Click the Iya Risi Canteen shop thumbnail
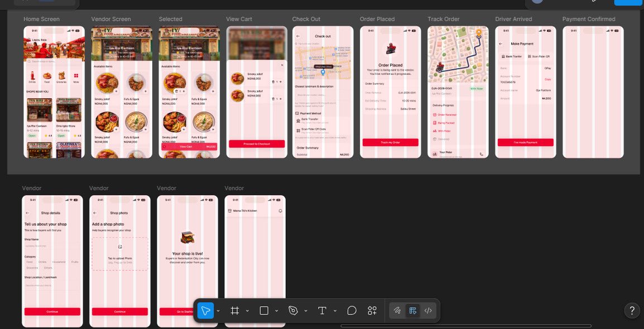644x329 pixels. (40, 109)
